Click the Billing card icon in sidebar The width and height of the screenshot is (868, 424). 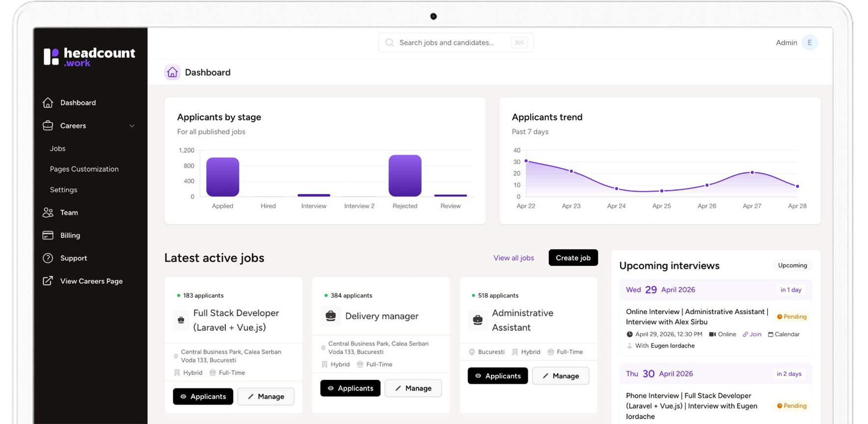click(48, 235)
